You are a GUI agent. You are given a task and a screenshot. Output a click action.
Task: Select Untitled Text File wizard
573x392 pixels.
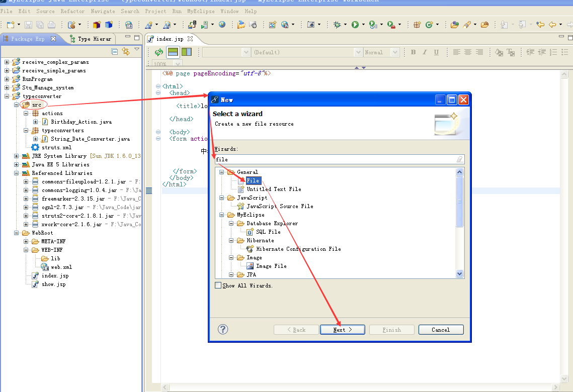coord(274,189)
